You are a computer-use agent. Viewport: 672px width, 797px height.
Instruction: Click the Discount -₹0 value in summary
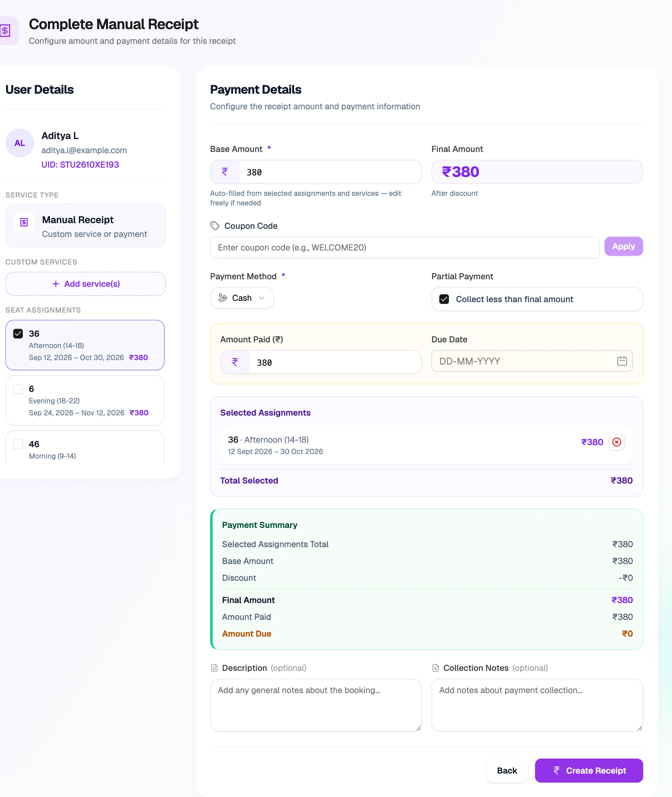[x=625, y=578]
